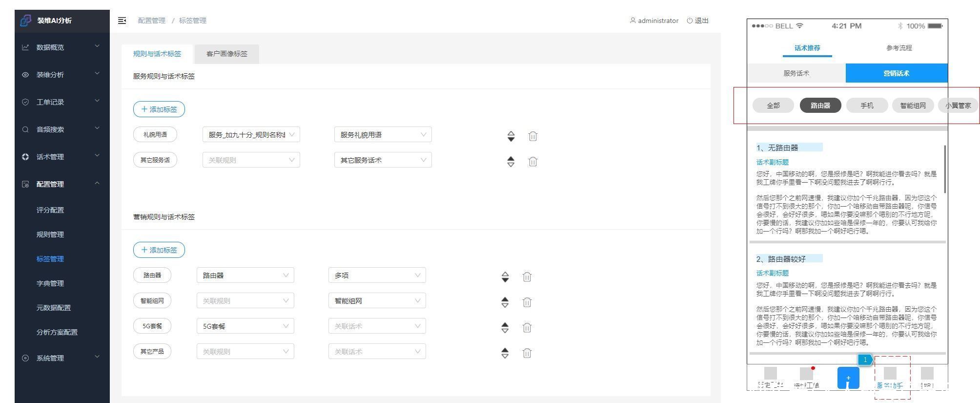Click the sidebar collapse hamburger icon
This screenshot has width=980, height=403.
[x=122, y=21]
